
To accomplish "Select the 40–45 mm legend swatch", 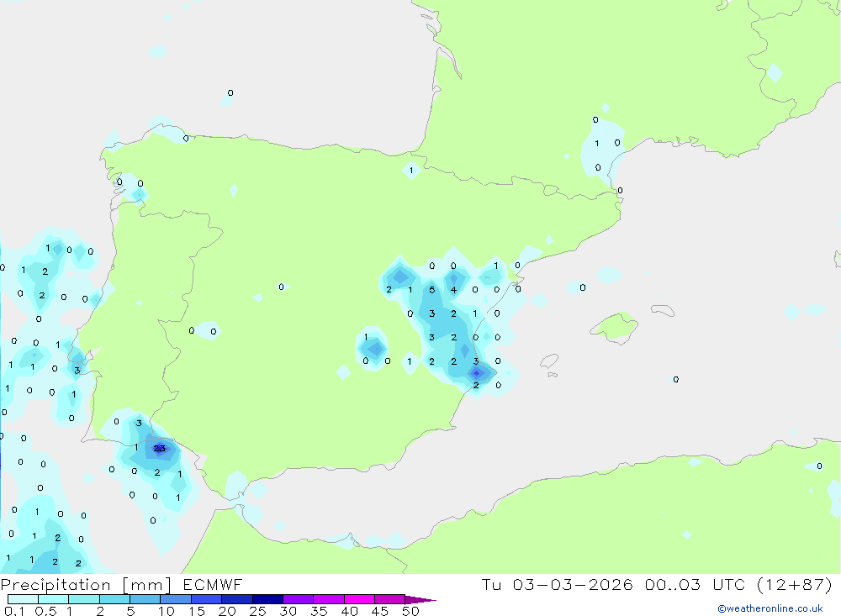I will (359, 599).
